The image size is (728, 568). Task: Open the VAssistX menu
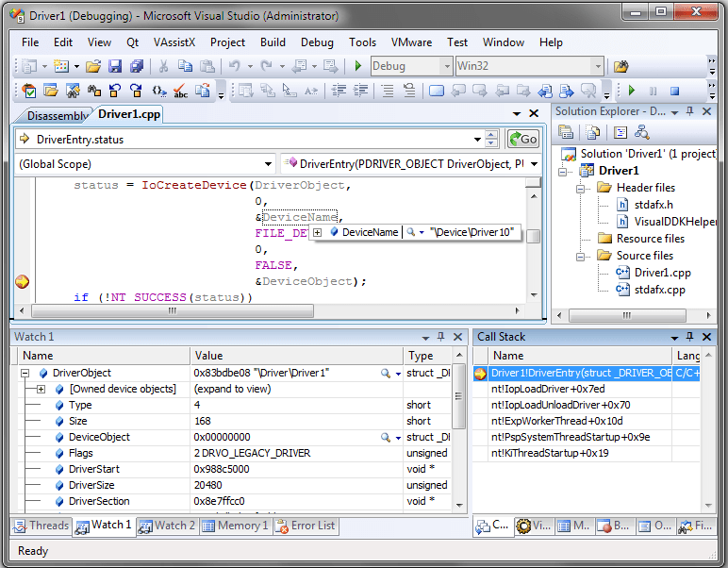tap(174, 42)
